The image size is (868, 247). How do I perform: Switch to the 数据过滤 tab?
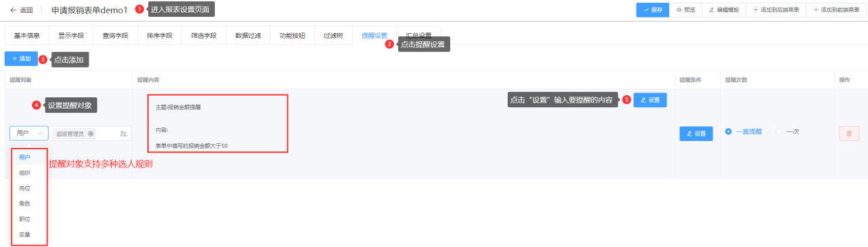pos(247,35)
